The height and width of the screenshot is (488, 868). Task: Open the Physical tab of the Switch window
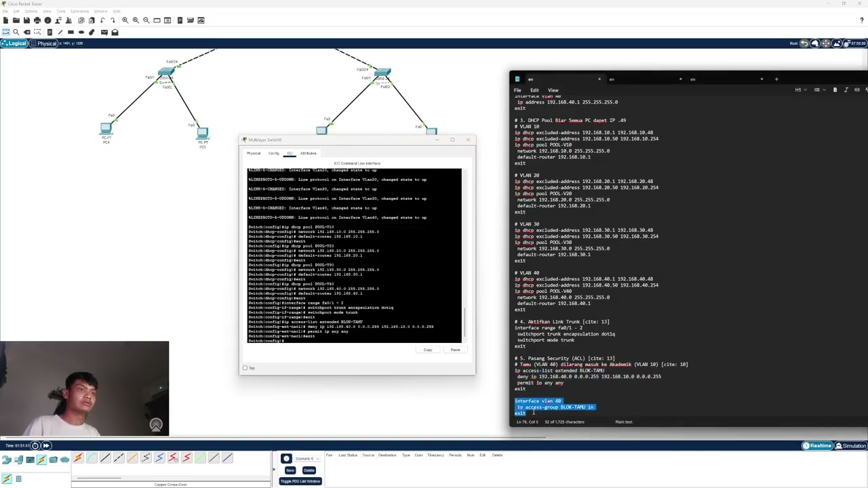point(254,153)
